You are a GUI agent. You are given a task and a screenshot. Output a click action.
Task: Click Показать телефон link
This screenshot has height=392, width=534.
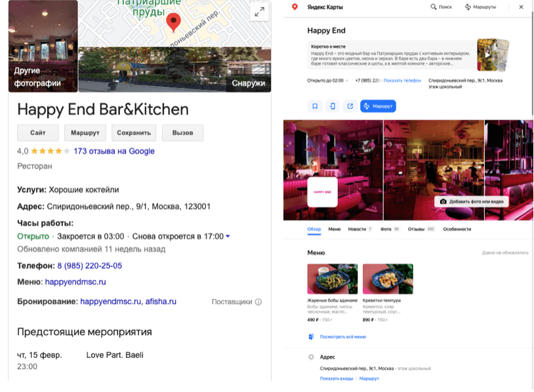tap(402, 81)
